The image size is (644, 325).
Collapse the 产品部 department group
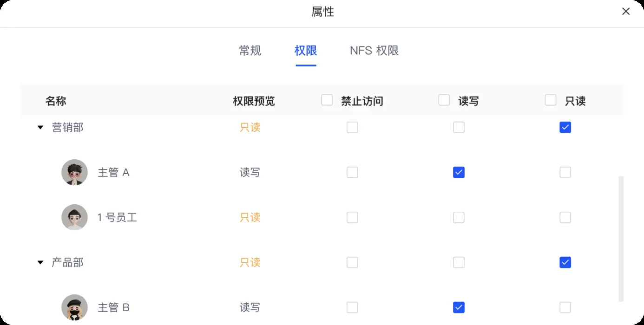pos(40,262)
